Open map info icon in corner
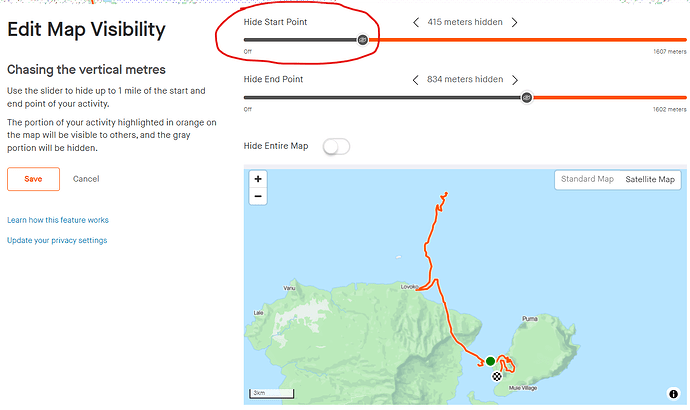 point(673,394)
